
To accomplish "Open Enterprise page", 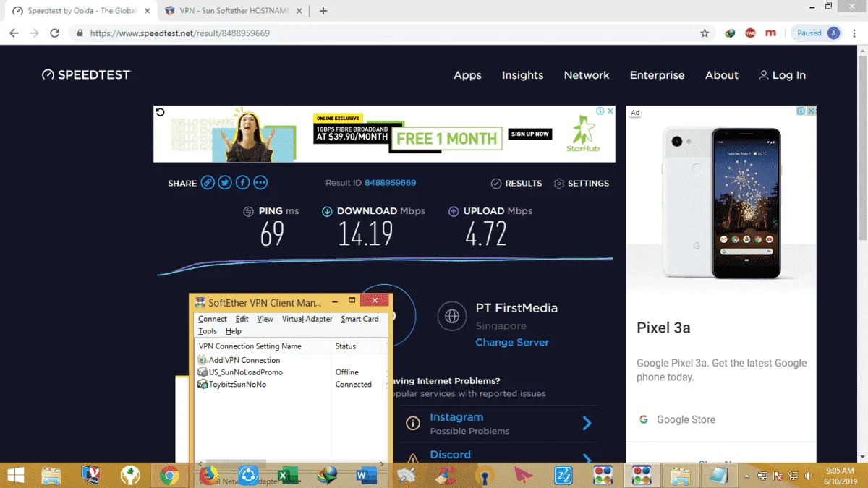I will [657, 75].
